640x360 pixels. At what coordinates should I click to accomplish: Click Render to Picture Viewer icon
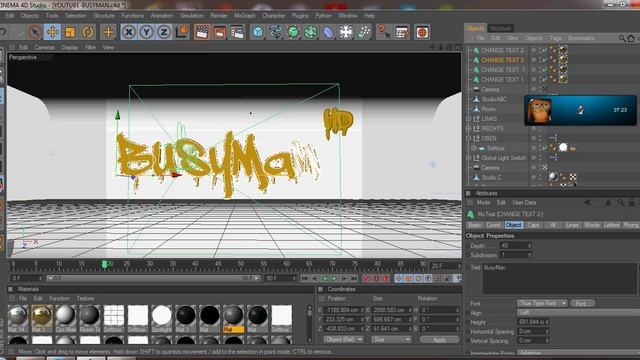220,32
